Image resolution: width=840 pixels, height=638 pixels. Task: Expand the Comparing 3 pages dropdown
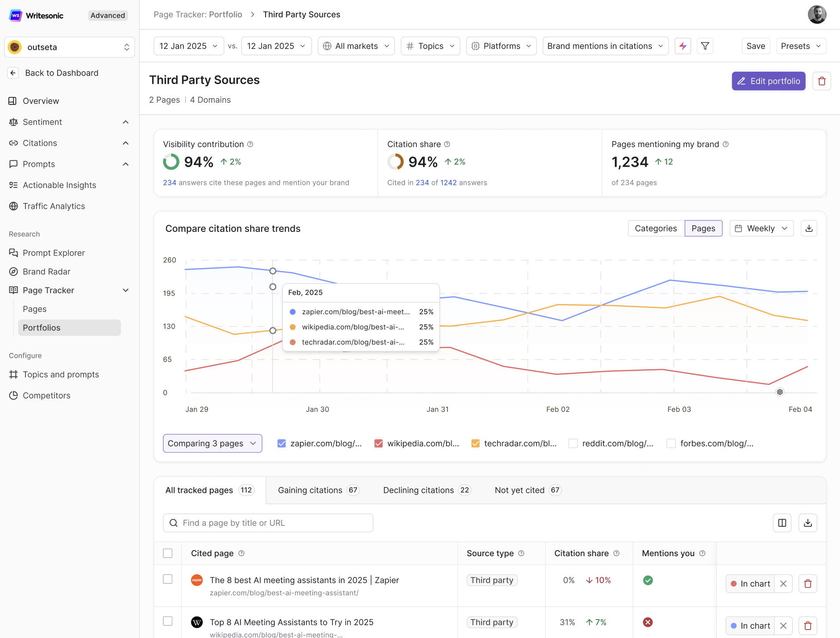[x=212, y=444]
